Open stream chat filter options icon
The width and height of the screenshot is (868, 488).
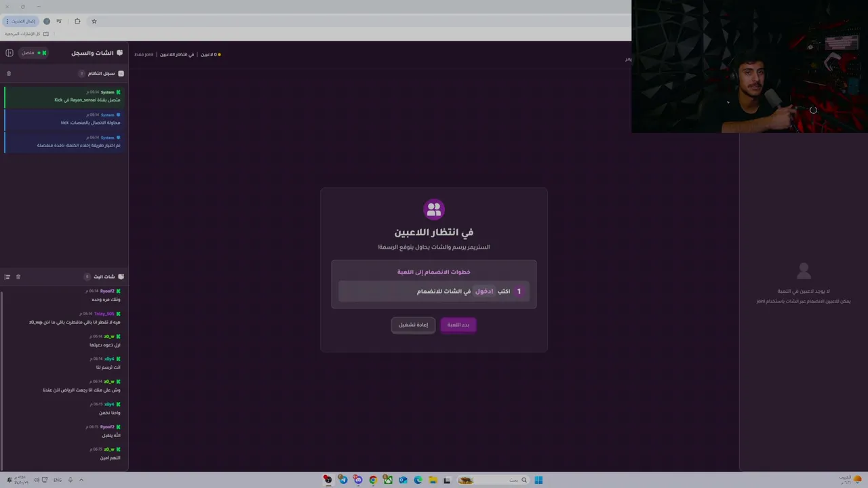[7, 277]
